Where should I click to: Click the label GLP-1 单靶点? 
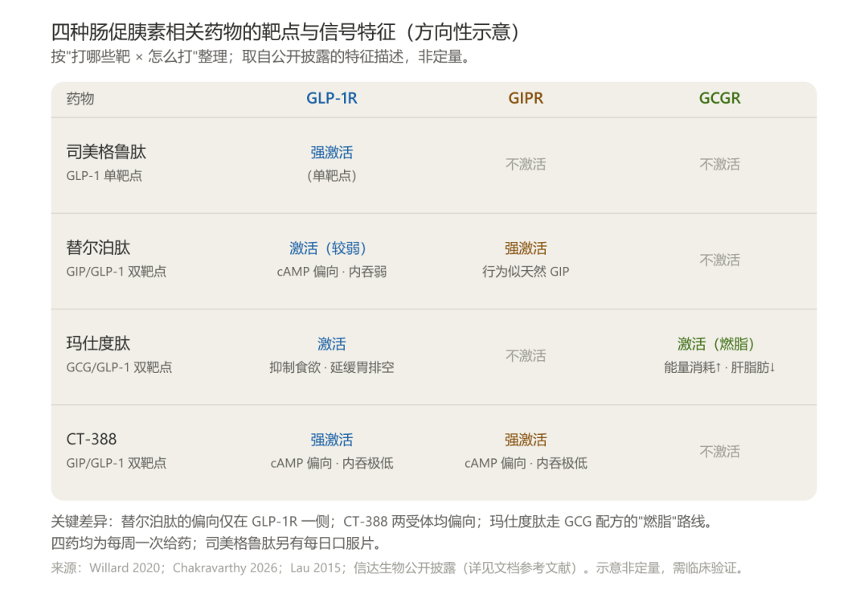[104, 176]
